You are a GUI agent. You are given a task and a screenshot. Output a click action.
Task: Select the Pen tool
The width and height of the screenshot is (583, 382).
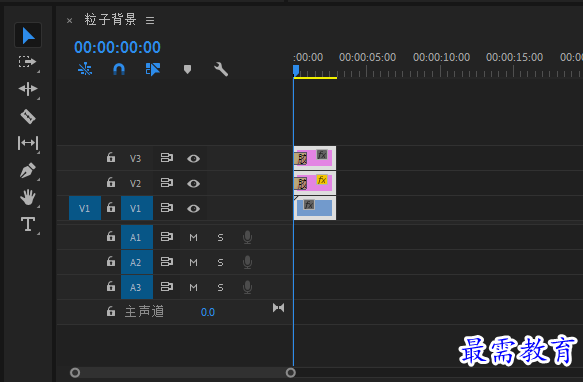tap(28, 170)
